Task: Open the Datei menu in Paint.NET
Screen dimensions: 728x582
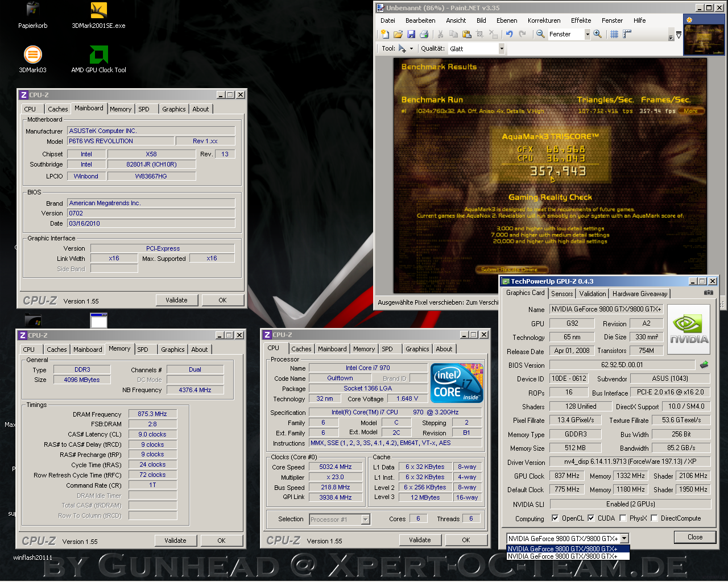Action: click(388, 20)
